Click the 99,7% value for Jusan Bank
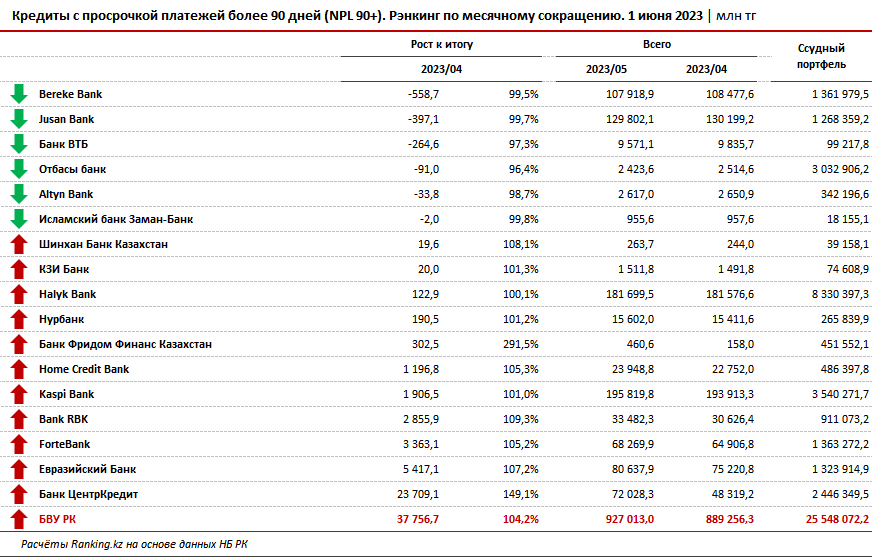872x557 pixels. pyautogui.click(x=523, y=119)
